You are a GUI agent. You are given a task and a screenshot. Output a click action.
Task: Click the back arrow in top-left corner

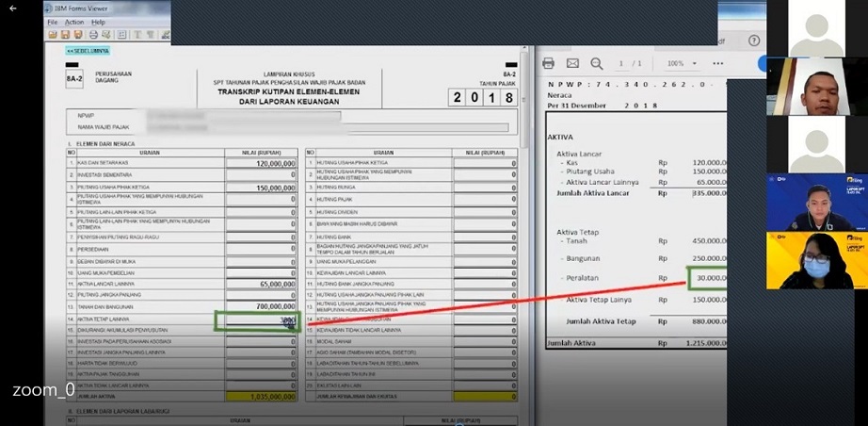point(12,8)
